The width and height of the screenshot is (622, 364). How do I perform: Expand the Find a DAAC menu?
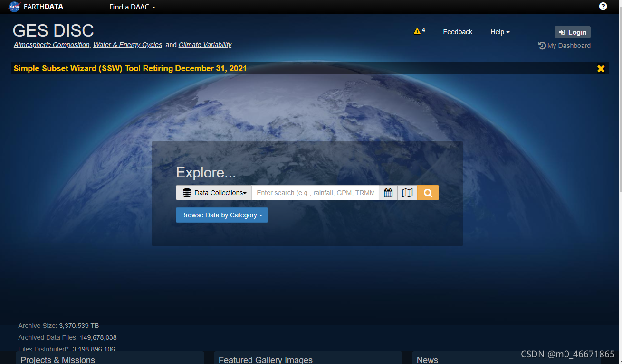132,7
